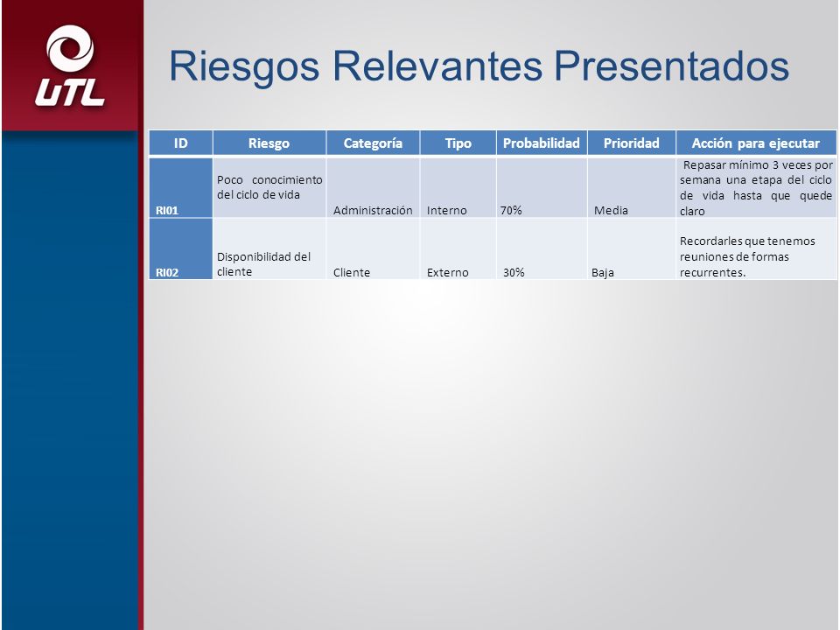Click the Probabilidad column header

[x=542, y=143]
